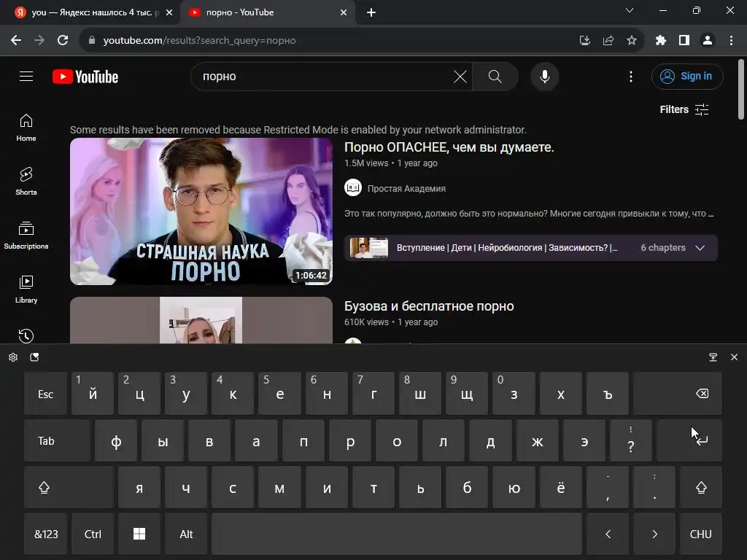Open History clock icon in sidebar

(26, 335)
